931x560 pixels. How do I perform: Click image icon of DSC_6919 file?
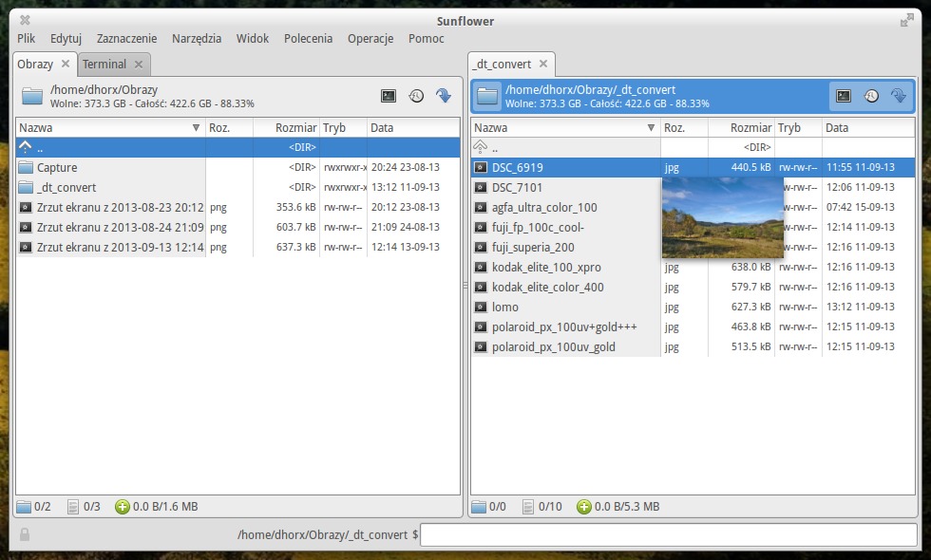point(481,168)
